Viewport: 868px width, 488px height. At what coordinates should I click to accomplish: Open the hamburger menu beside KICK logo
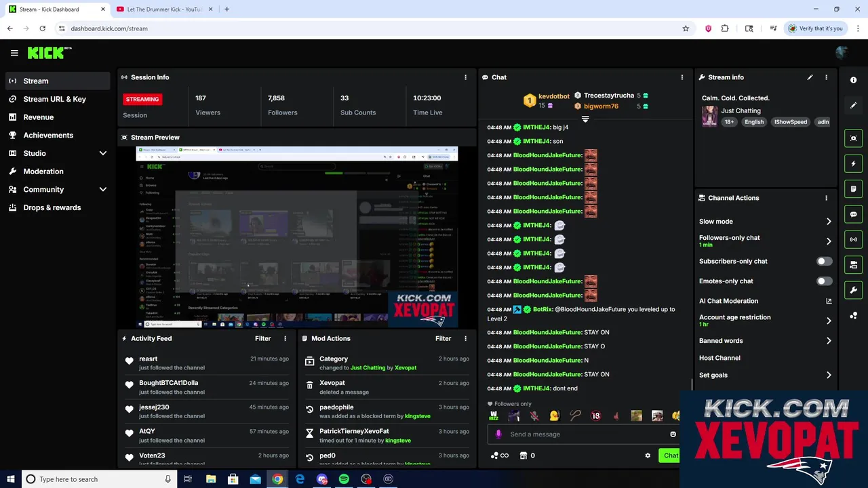[14, 53]
